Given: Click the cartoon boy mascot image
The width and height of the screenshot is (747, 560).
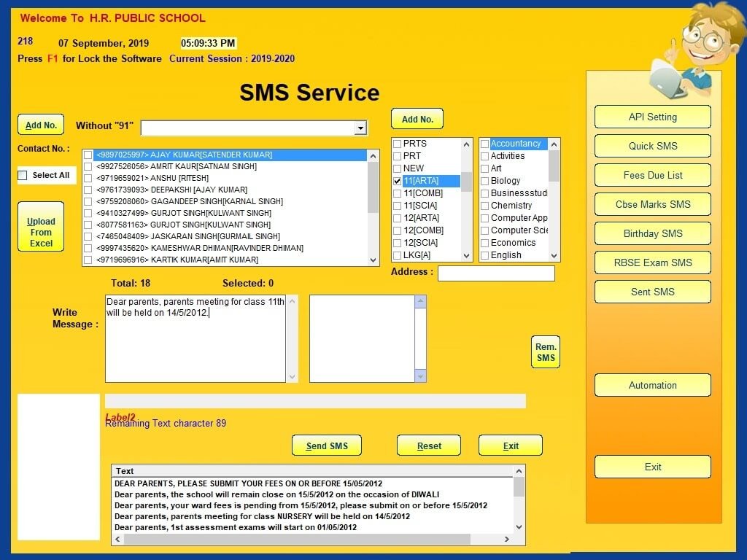Looking at the screenshot, I should point(697,50).
